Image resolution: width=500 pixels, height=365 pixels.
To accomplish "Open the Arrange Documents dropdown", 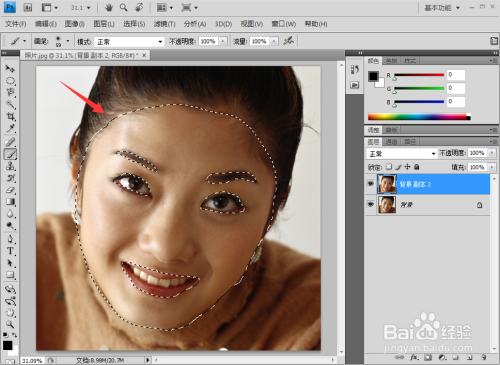I will pos(165,7).
